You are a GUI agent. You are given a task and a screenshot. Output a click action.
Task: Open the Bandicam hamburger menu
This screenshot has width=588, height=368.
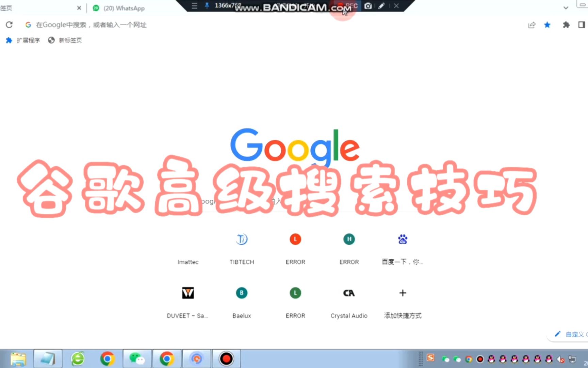pyautogui.click(x=194, y=5)
